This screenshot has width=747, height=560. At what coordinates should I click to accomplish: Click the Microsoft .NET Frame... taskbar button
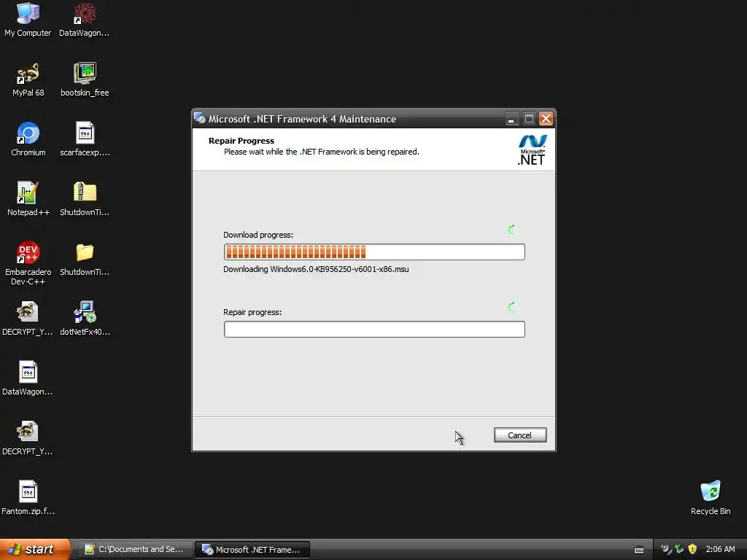click(252, 549)
